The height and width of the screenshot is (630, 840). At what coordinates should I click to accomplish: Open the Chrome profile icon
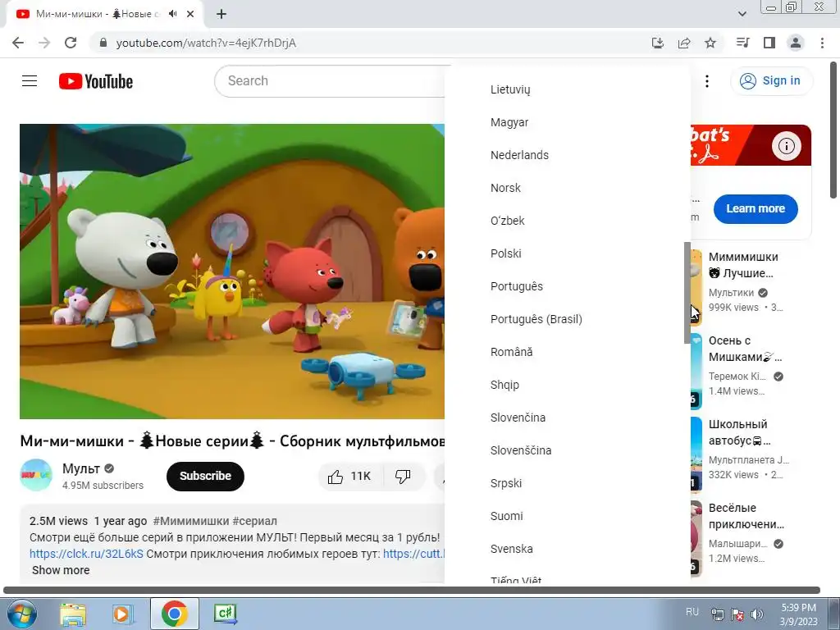pos(796,43)
